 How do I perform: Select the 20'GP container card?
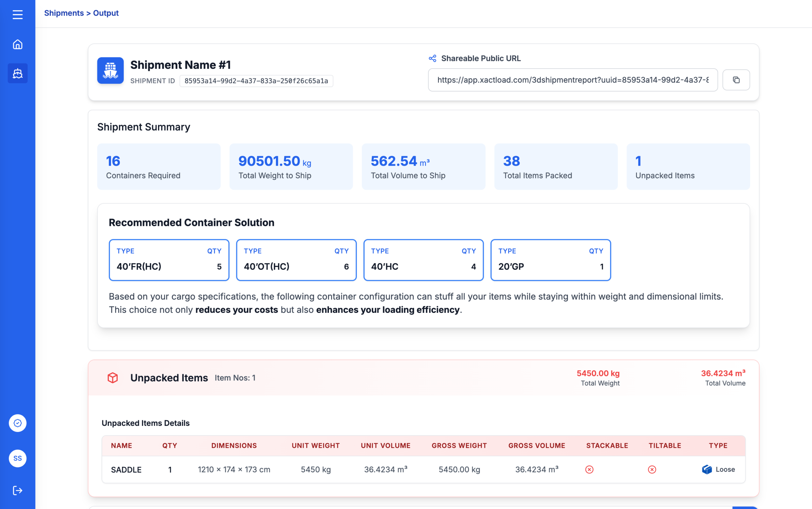[x=551, y=260]
